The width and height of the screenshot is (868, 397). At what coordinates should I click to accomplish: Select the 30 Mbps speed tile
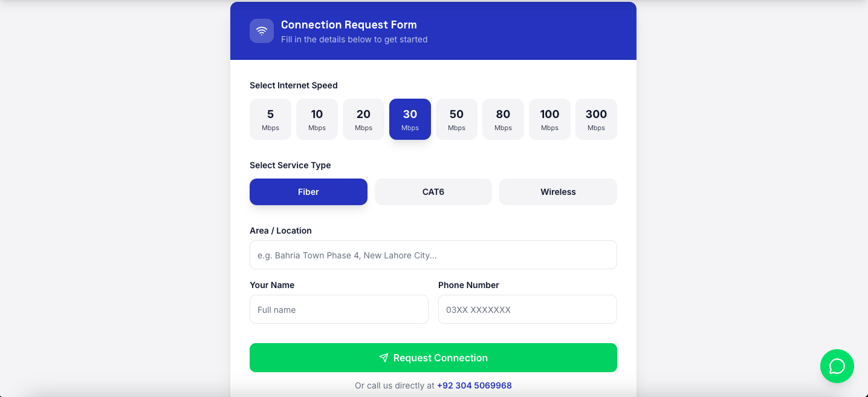pos(410,119)
